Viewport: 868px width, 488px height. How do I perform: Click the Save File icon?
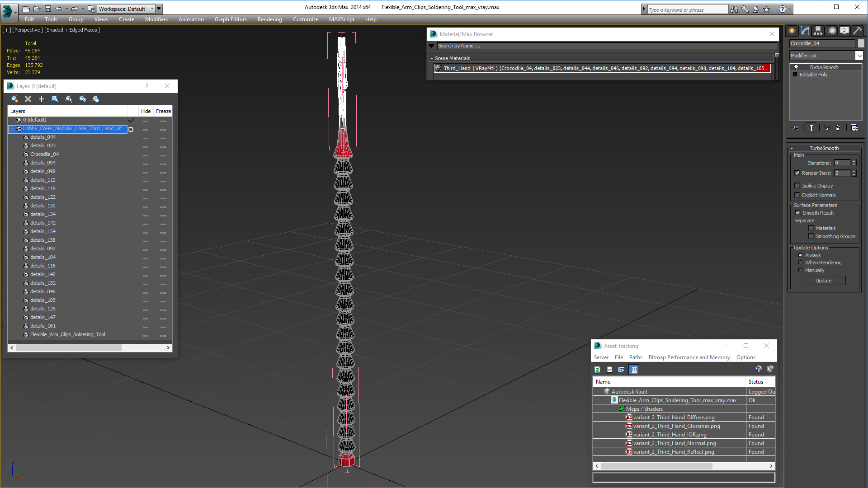(x=48, y=9)
